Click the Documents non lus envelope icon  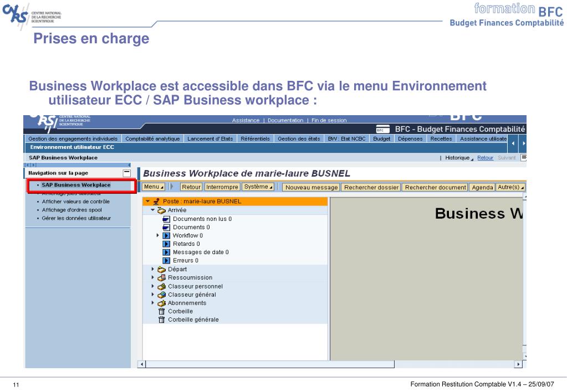coord(166,219)
